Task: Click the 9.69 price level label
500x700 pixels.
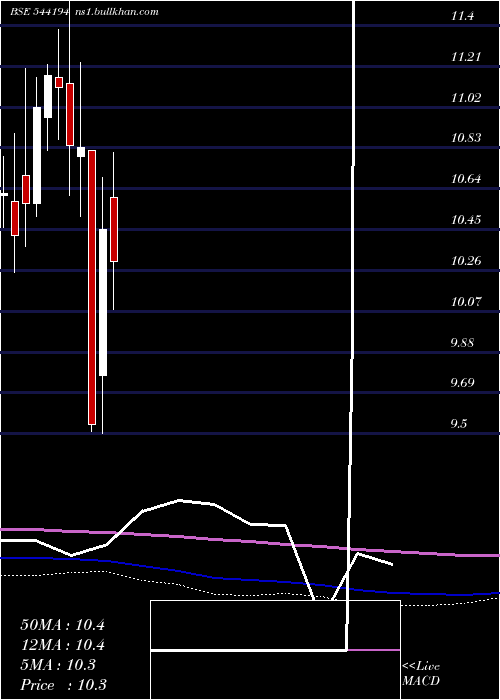Action: point(463,383)
